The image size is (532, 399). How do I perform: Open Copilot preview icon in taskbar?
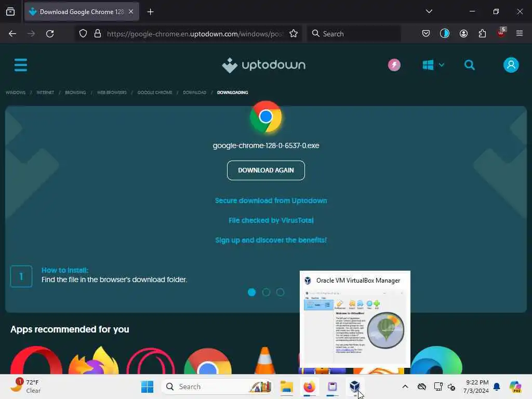(x=515, y=387)
